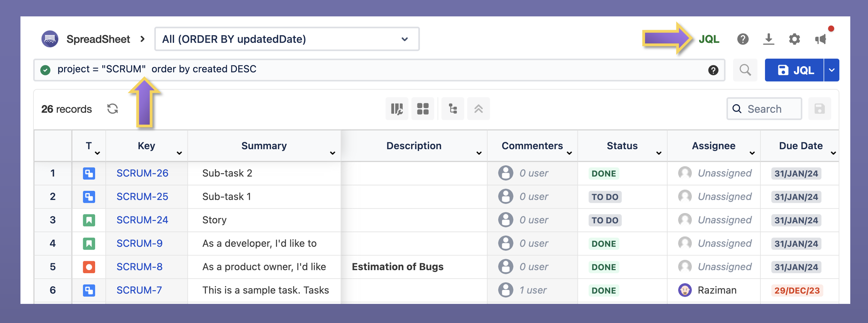The height and width of the screenshot is (323, 868).
Task: Click the blue Save JQL button
Action: 794,70
